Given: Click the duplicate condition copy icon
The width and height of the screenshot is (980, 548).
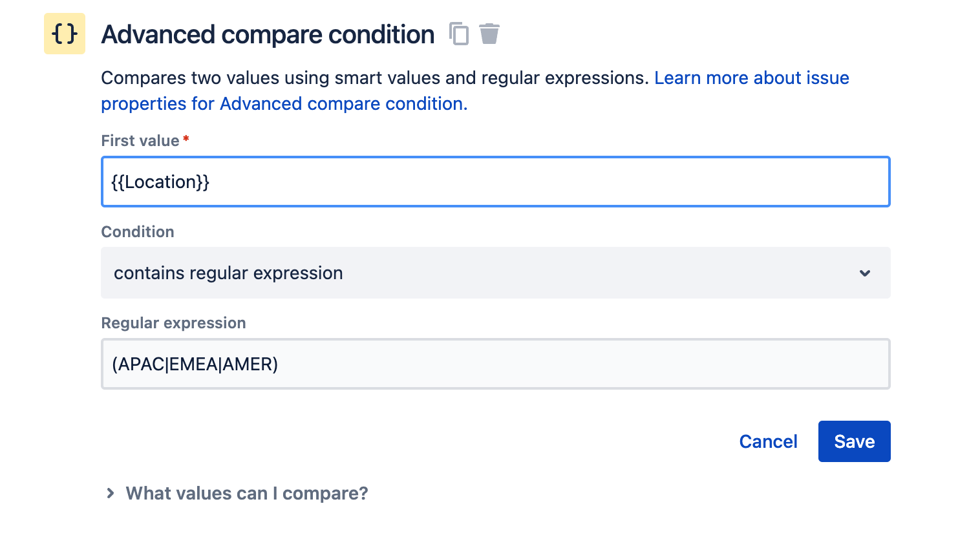Looking at the screenshot, I should [x=459, y=34].
